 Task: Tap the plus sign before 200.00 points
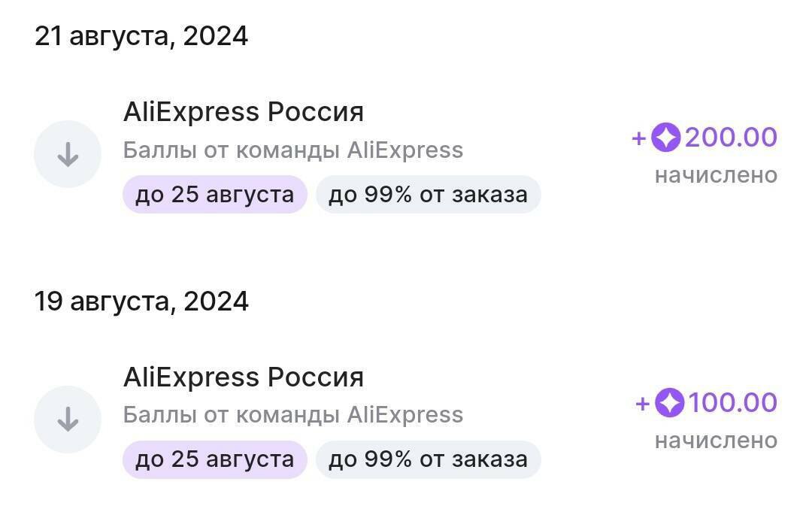[639, 138]
